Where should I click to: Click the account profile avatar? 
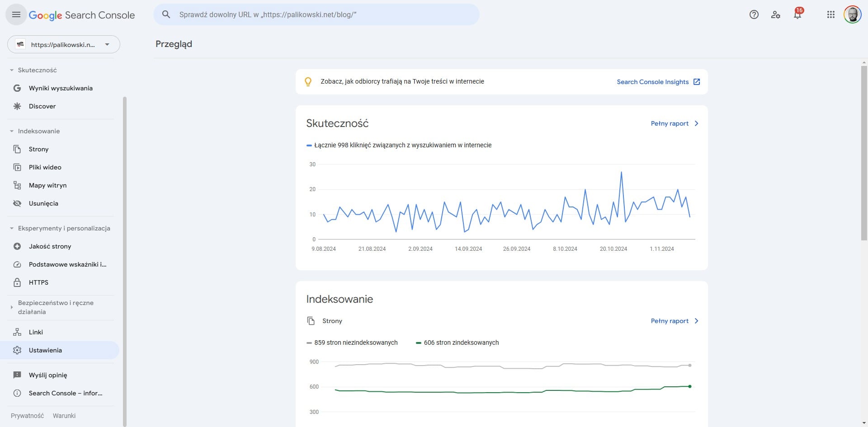click(x=852, y=15)
